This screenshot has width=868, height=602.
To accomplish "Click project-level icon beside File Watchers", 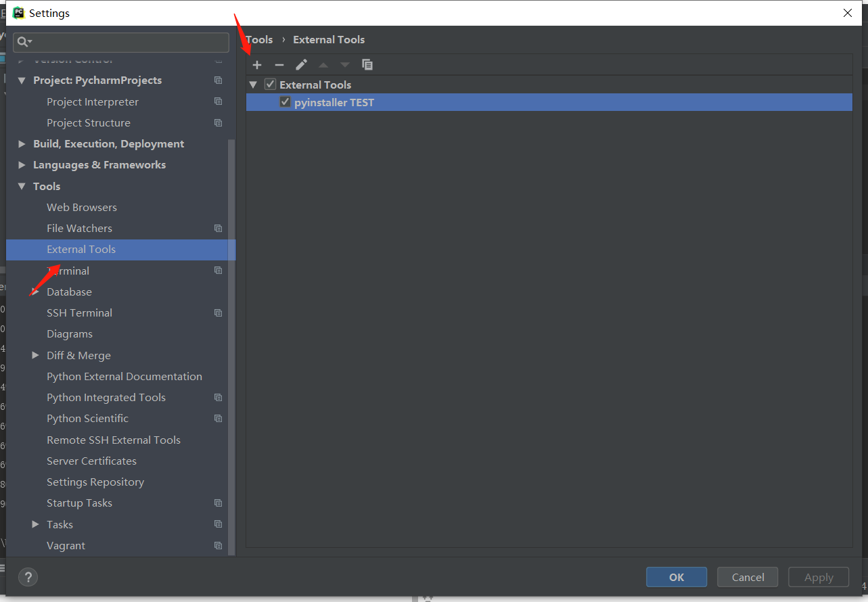I will (218, 228).
